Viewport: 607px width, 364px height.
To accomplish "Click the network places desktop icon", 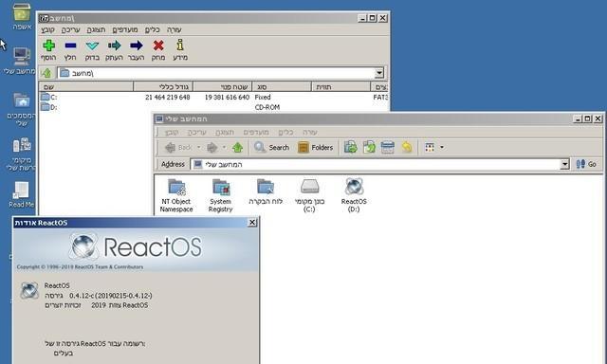I will [21, 155].
